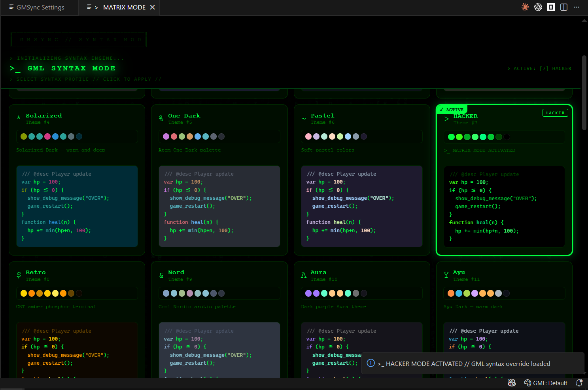This screenshot has height=390, width=588.
Task: Click the One Dark code preview block
Action: (219, 206)
